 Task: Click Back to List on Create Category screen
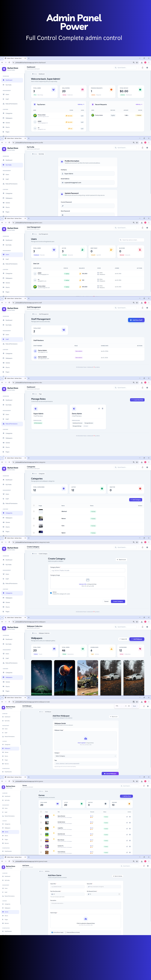(121, 560)
